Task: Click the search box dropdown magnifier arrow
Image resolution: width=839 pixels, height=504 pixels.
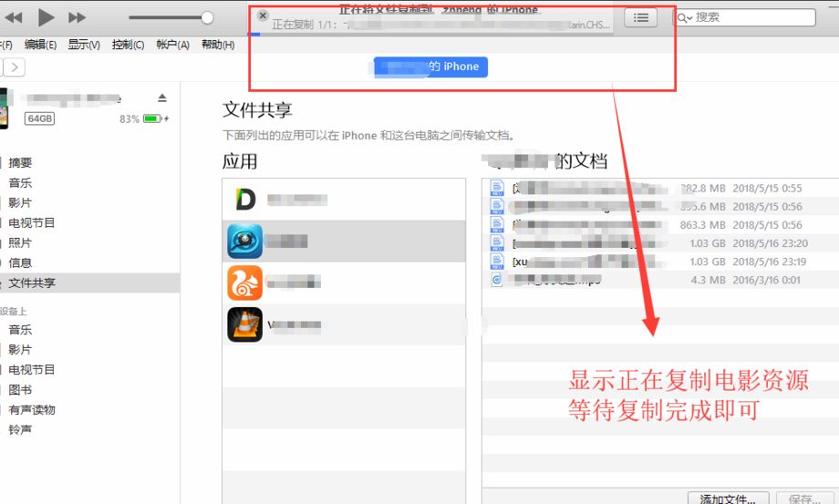Action: point(685,17)
